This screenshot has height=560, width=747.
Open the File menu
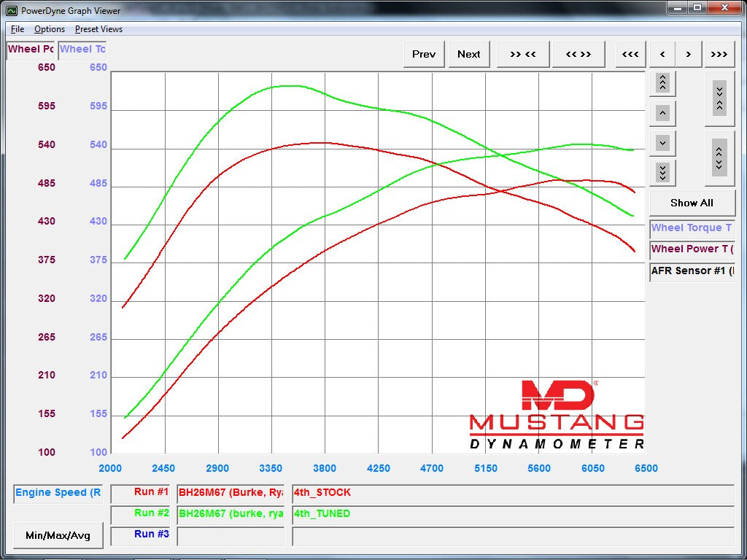(x=18, y=29)
